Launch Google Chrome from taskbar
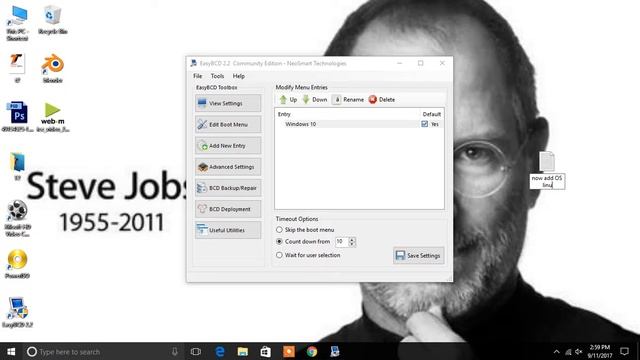 pos(312,351)
